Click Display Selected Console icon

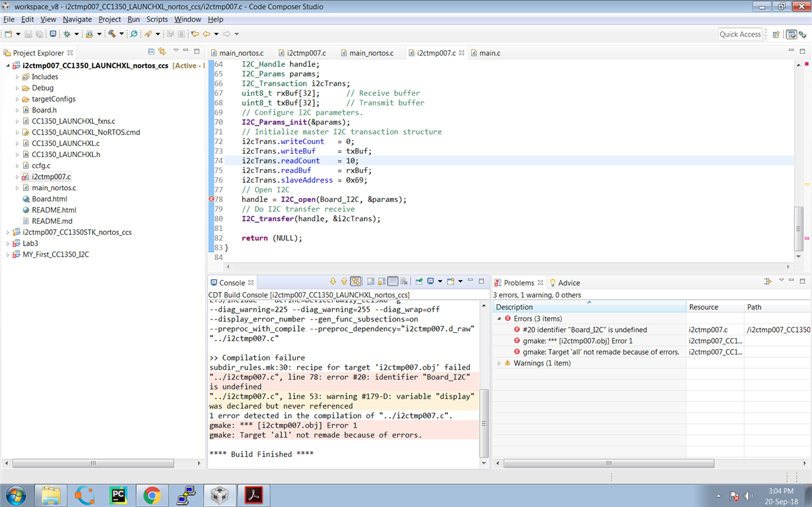(x=430, y=282)
